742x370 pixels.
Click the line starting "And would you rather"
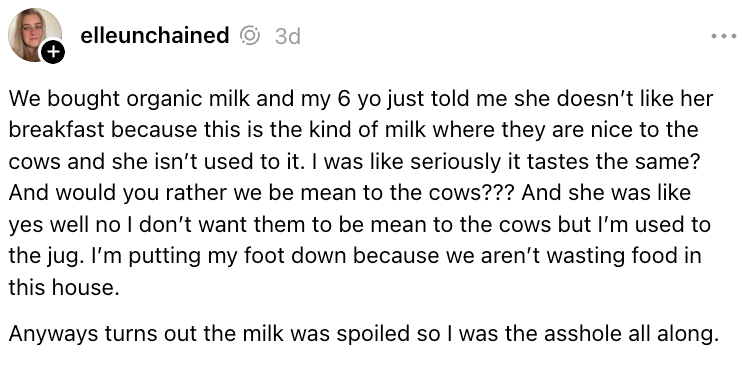[x=350, y=193]
